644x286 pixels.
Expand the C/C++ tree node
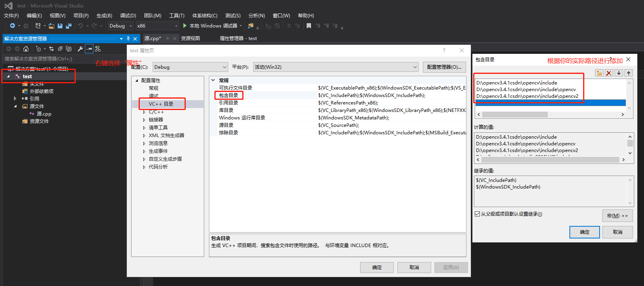click(x=144, y=112)
